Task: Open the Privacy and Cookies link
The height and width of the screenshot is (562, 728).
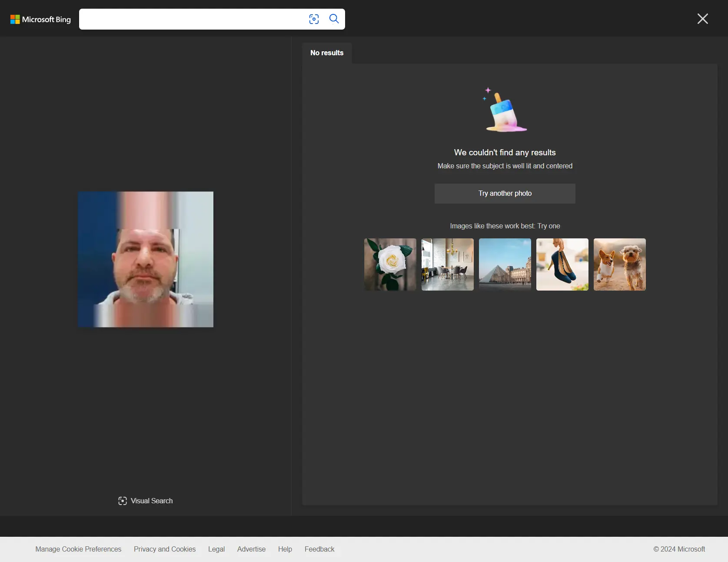Action: point(165,549)
